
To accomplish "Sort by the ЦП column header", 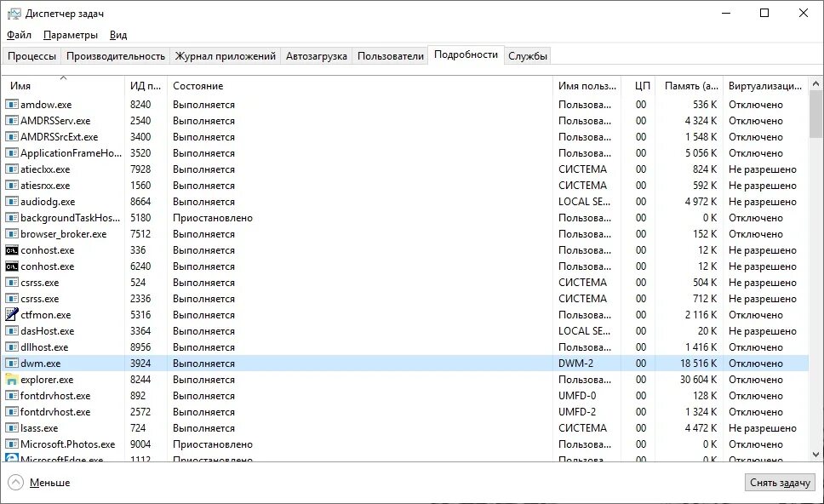I will click(x=639, y=86).
